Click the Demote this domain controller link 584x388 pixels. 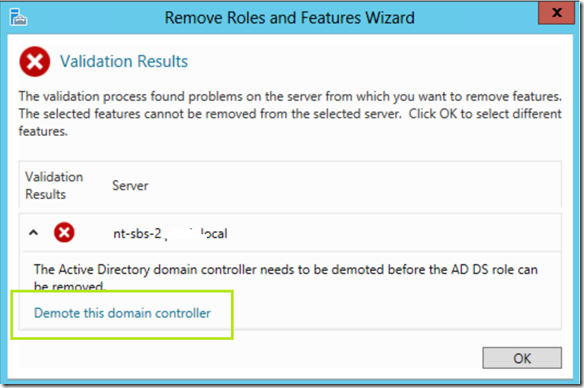(x=122, y=313)
